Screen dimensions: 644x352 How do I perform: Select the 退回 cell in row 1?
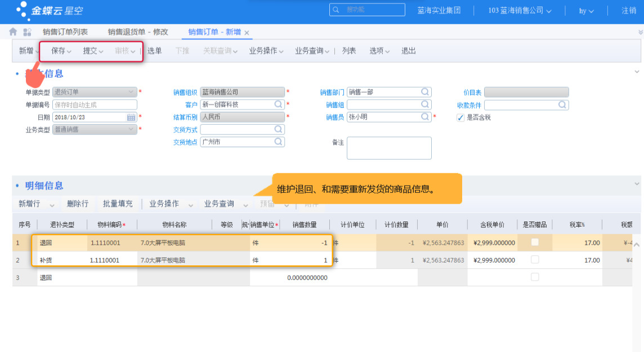(62, 243)
